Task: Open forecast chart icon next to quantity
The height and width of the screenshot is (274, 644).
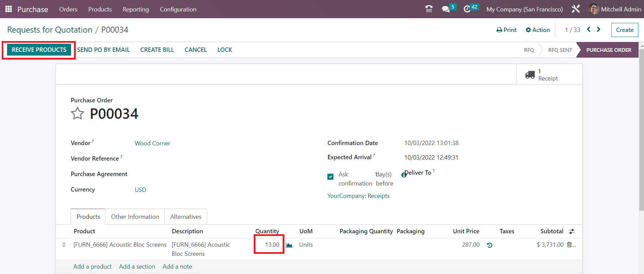Action: pyautogui.click(x=289, y=245)
